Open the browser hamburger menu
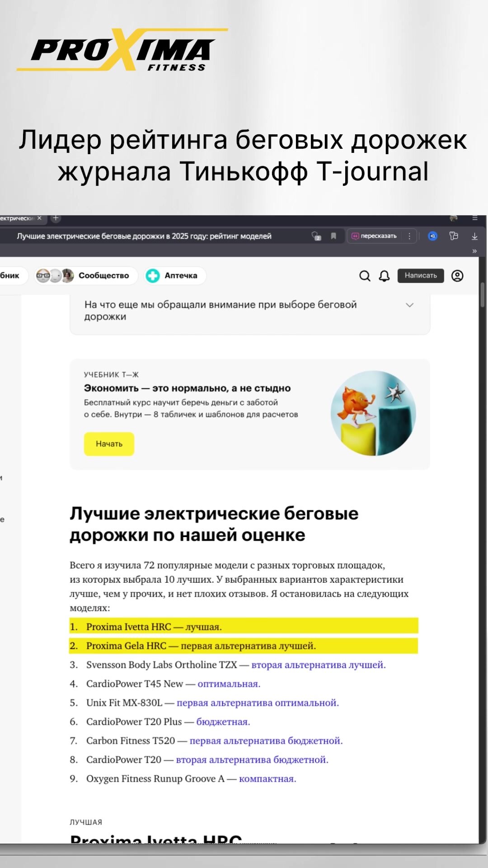 [475, 218]
